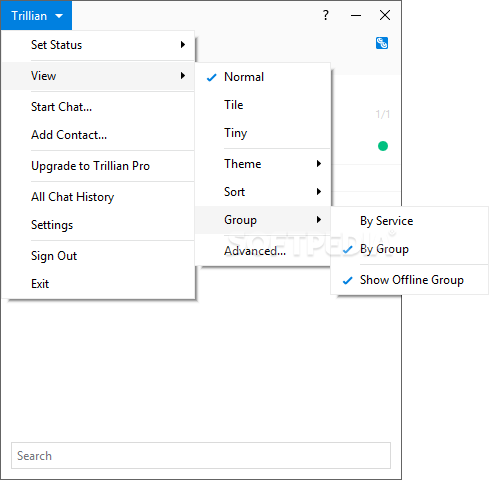Toggle By Group grouping option
Image resolution: width=489 pixels, height=480 pixels.
click(x=410, y=249)
